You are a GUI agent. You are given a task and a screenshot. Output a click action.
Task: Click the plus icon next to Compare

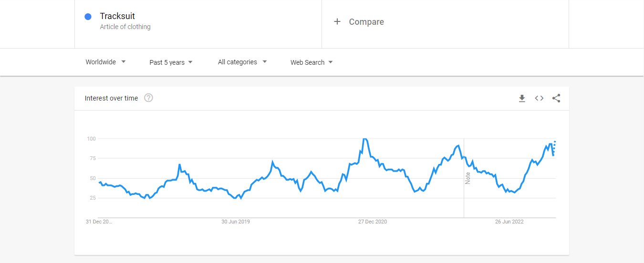point(337,22)
